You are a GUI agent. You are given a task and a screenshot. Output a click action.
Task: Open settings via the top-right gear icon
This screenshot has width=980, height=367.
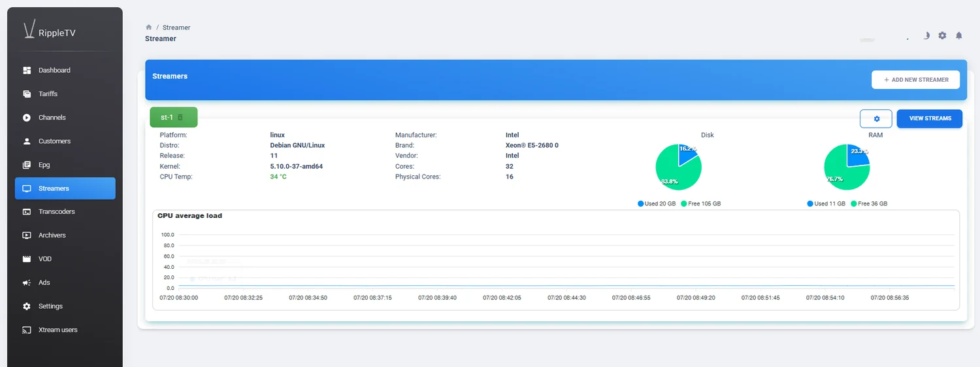pos(942,35)
